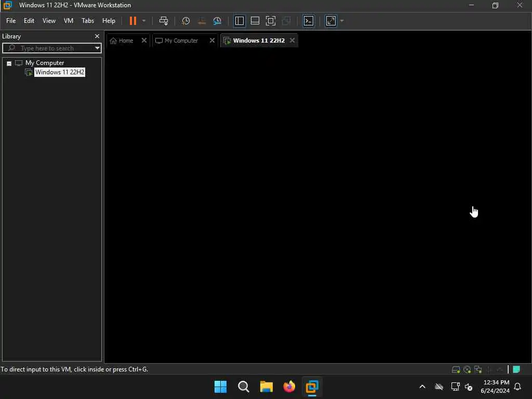Image resolution: width=532 pixels, height=399 pixels.
Task: Click the CD/DVD drive status icon
Action: point(467,369)
